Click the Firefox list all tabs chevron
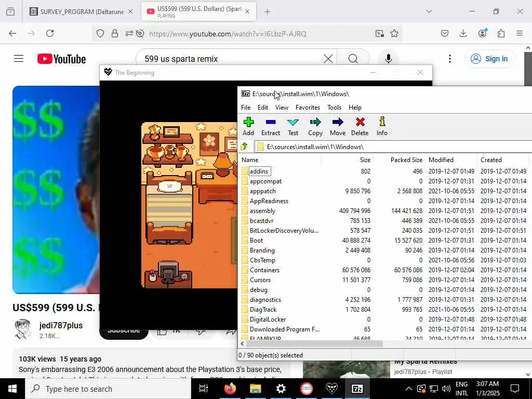Image resolution: width=532 pixels, height=399 pixels. (x=429, y=11)
